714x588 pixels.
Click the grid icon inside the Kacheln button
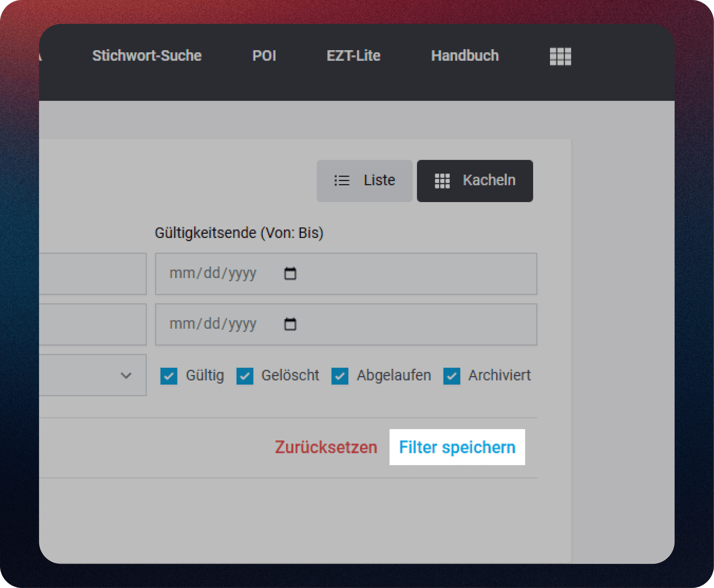pyautogui.click(x=443, y=181)
